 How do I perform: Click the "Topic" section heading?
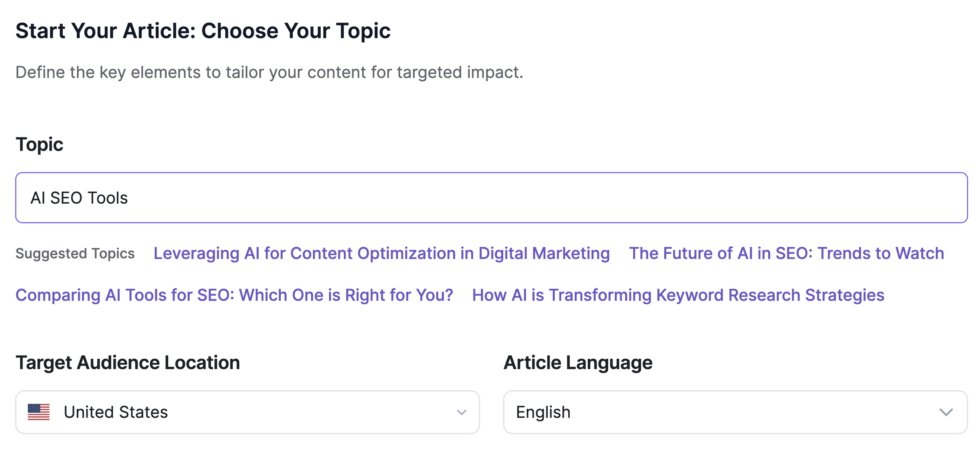(x=39, y=144)
